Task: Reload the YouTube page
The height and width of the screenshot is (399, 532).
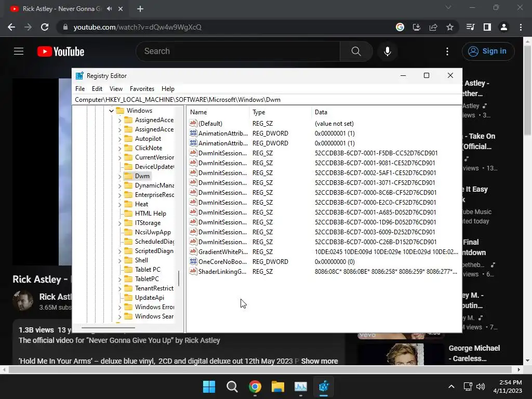Action: (45, 27)
